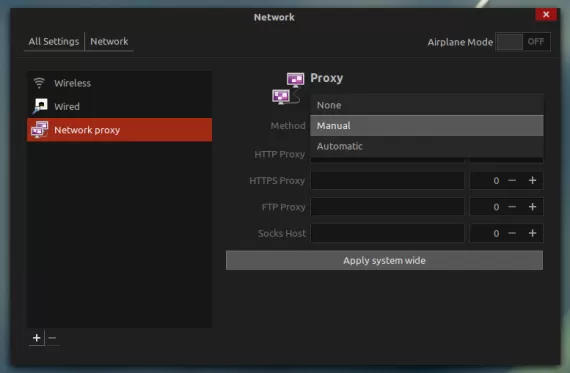This screenshot has width=570, height=373.
Task: Click Apply system wide button
Action: point(384,260)
